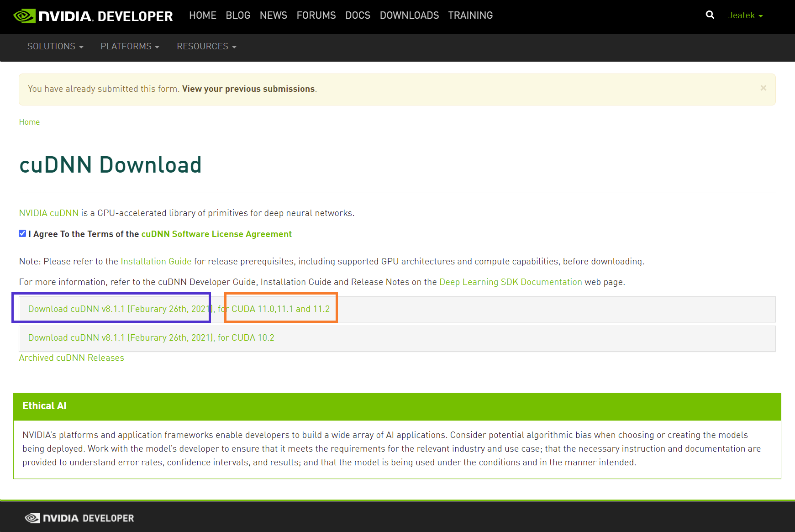Click the cuDNN Download page heading
The height and width of the screenshot is (532, 795).
(x=110, y=165)
